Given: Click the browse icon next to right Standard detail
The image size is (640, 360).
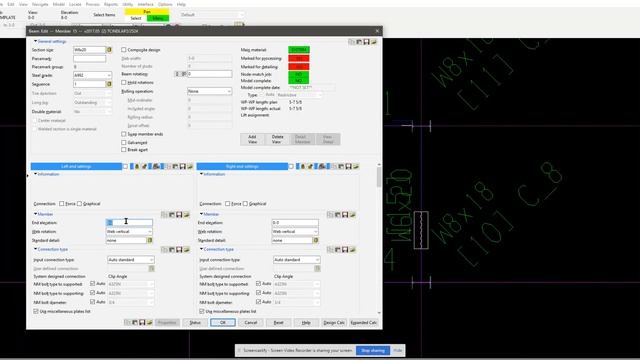Looking at the screenshot, I should 316,240.
